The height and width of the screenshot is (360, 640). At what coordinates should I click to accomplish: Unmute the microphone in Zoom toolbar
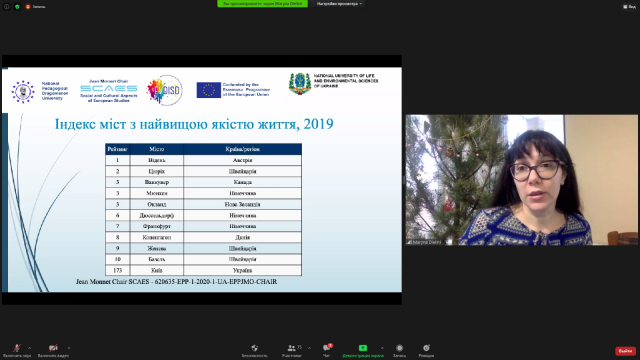point(17,350)
